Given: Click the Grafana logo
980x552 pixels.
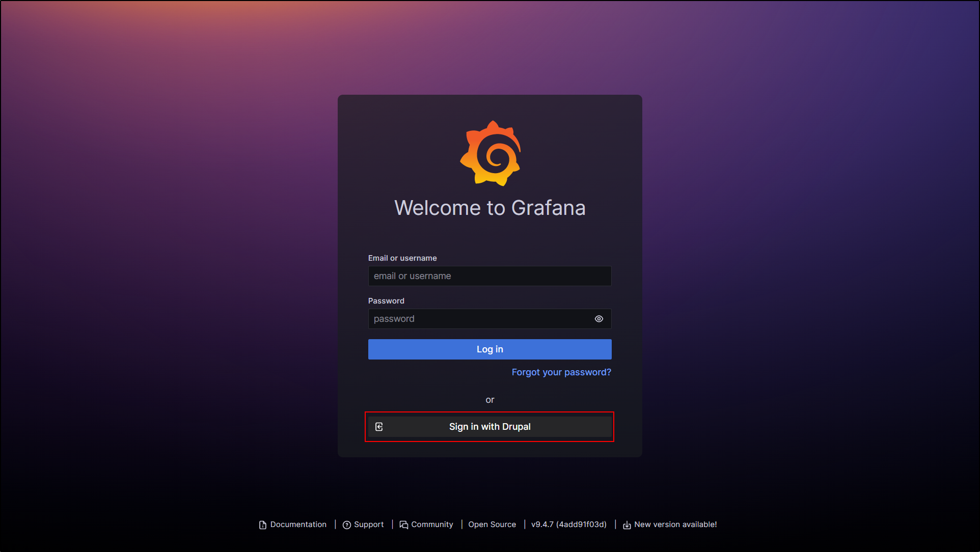Looking at the screenshot, I should click(x=490, y=153).
